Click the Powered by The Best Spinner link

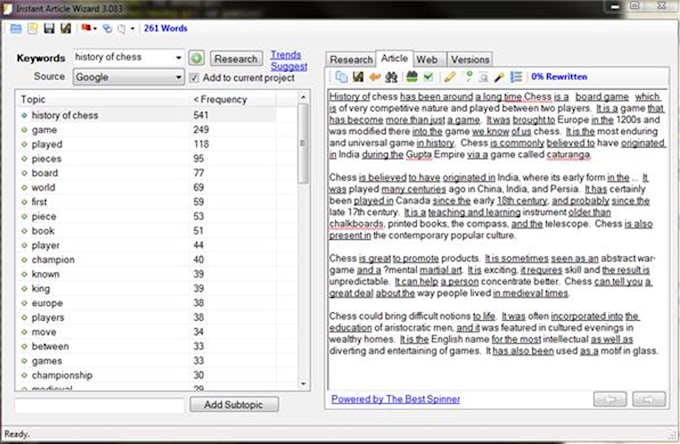[x=396, y=400]
